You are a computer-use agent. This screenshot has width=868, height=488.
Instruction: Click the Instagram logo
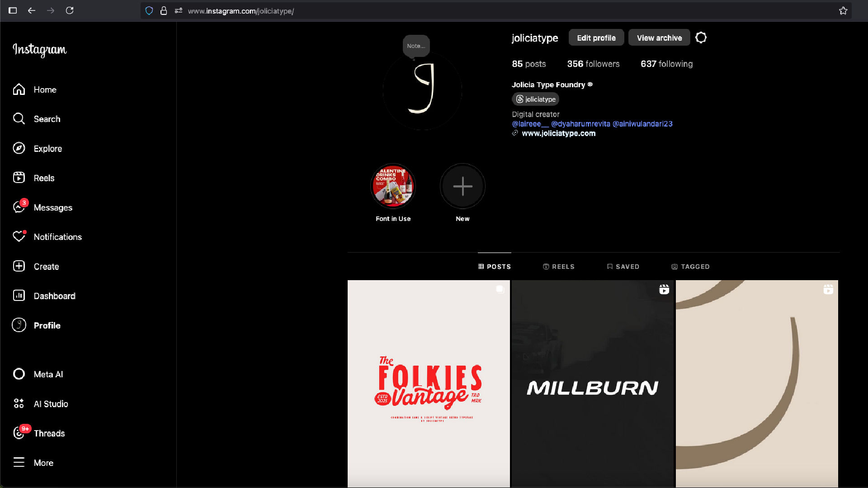pyautogui.click(x=40, y=50)
